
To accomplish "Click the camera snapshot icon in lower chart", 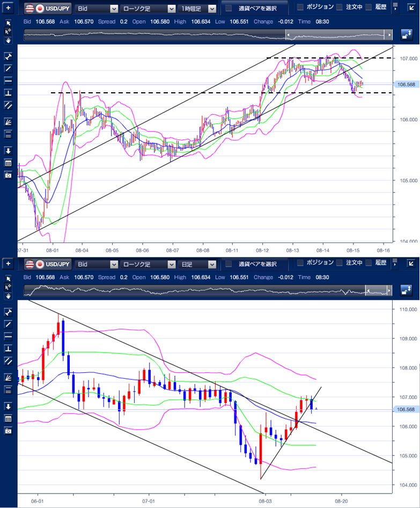I will pyautogui.click(x=8, y=430).
